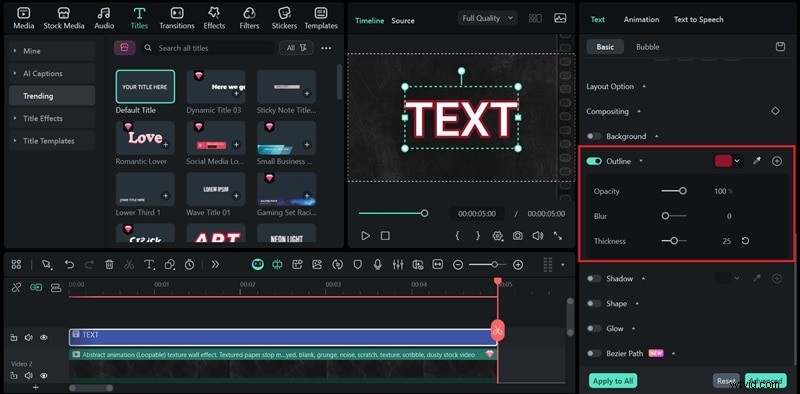Mute the Video 2 track
Viewport: 800px width, 394px height.
point(29,376)
